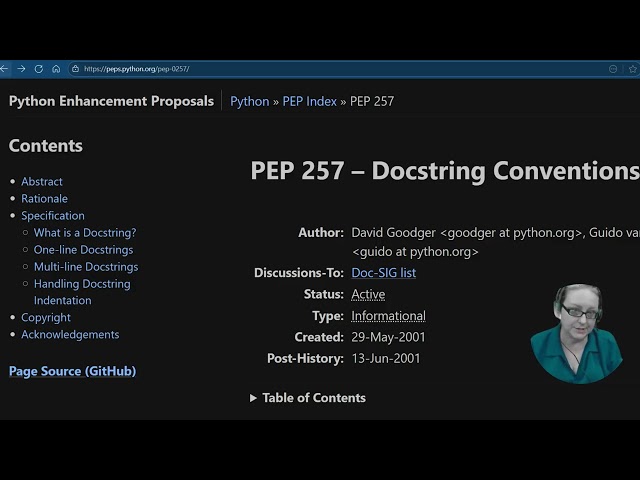640x480 pixels.
Task: Open the reader icon beside the star
Action: click(613, 69)
